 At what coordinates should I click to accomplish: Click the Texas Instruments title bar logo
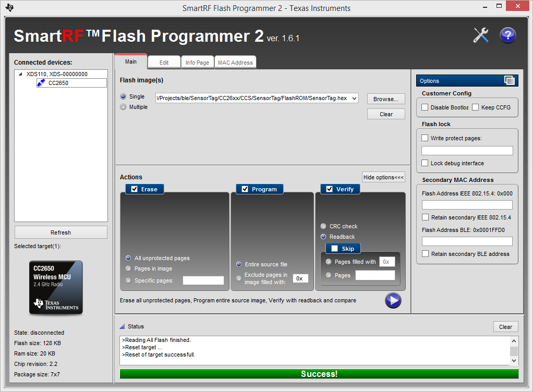pyautogui.click(x=9, y=7)
